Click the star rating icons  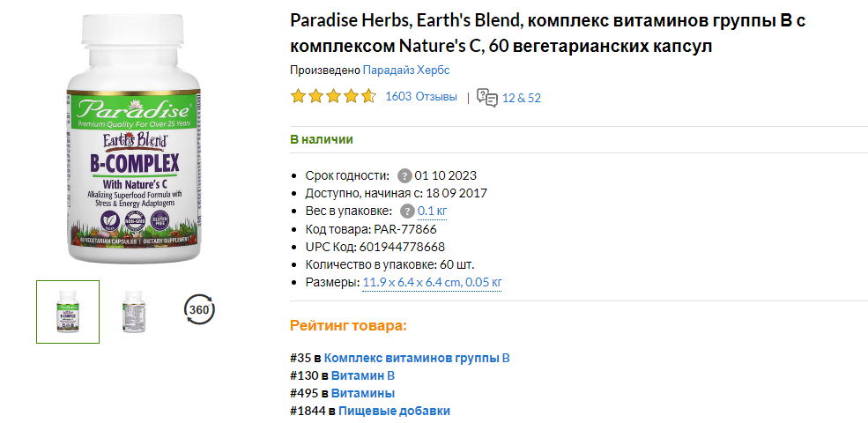[x=333, y=97]
